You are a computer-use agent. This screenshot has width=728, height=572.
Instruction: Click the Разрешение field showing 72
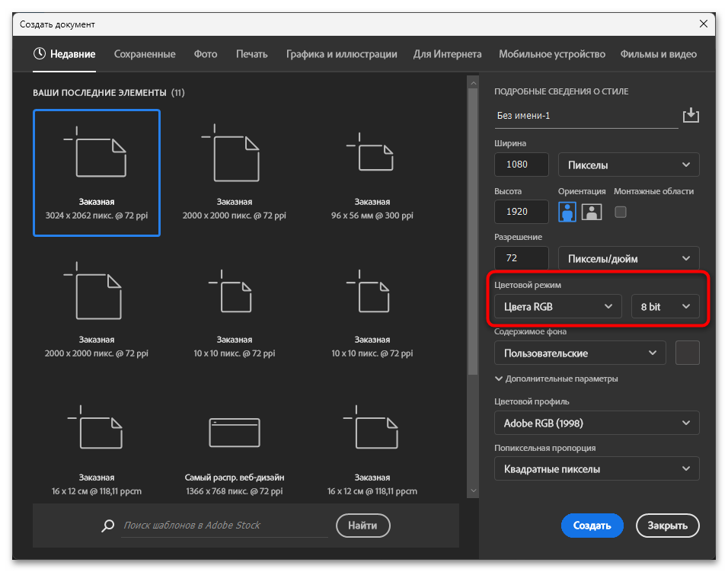(522, 258)
